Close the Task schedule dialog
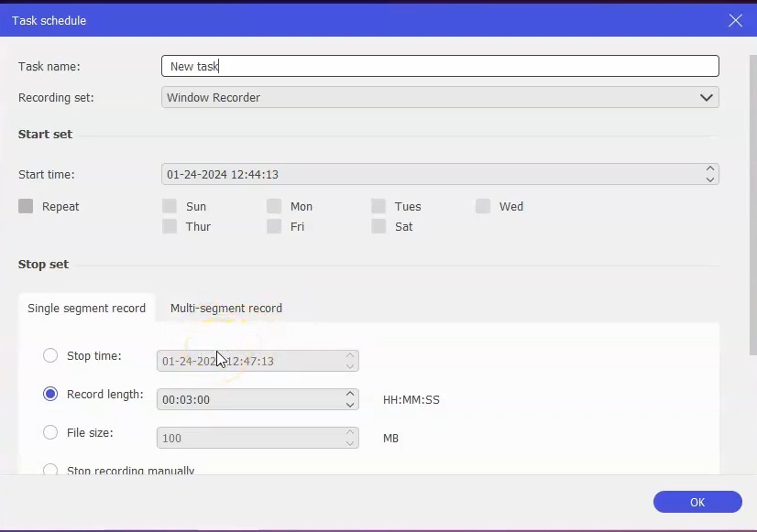The width and height of the screenshot is (757, 532). click(x=735, y=20)
